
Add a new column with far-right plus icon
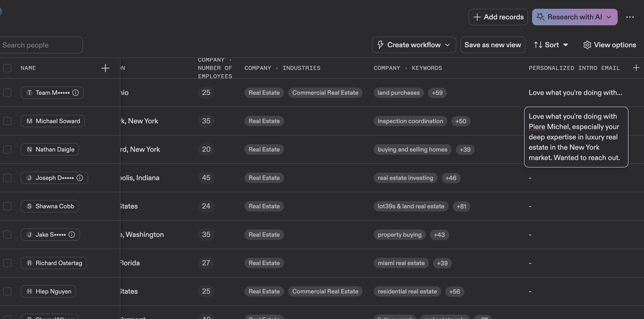tap(636, 68)
